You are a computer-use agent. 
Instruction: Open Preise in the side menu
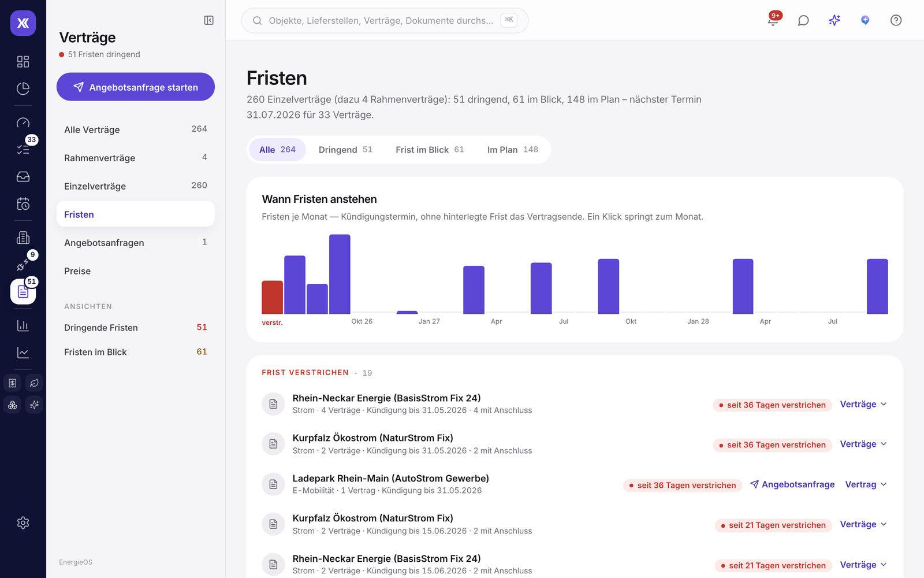[x=136, y=271]
